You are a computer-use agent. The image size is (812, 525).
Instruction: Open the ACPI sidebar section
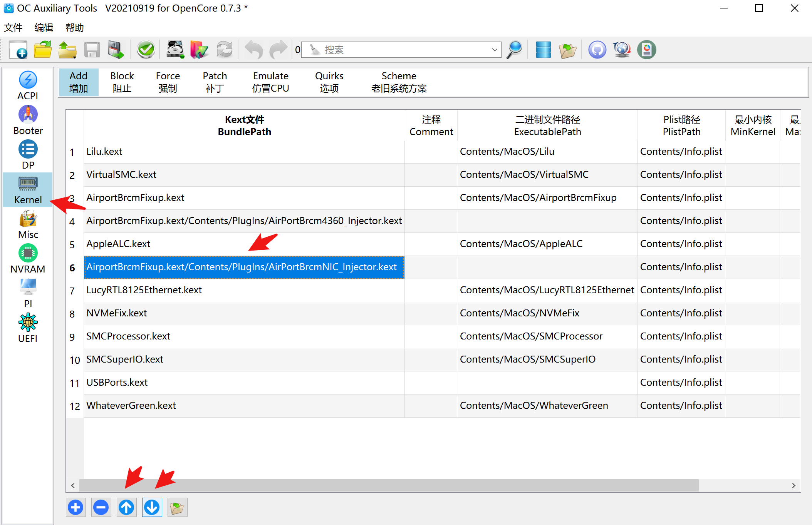coord(28,85)
